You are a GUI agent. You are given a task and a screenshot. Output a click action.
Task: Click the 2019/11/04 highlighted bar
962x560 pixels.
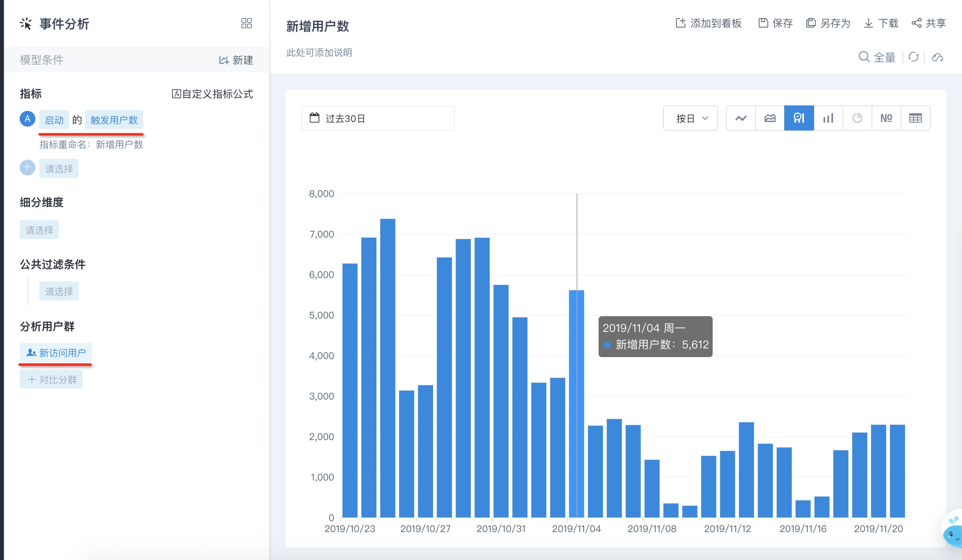pyautogui.click(x=577, y=404)
